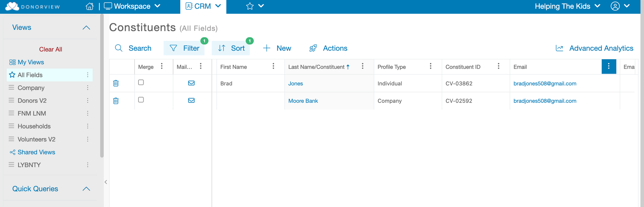The image size is (644, 207).
Task: Open the Helping The Kids organization dropdown
Action: (567, 6)
